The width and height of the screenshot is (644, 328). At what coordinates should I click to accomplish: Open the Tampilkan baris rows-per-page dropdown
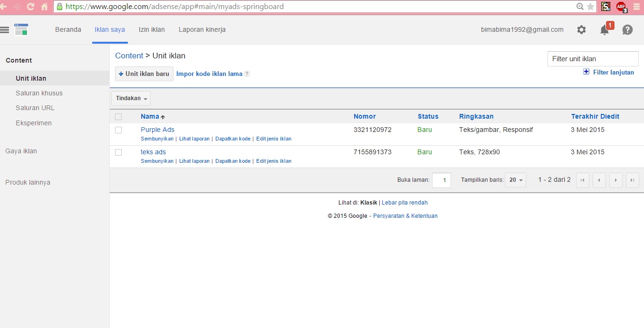515,180
